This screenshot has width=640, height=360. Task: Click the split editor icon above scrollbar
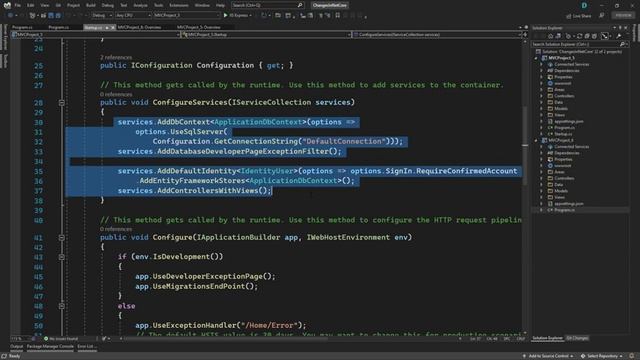coord(525,34)
